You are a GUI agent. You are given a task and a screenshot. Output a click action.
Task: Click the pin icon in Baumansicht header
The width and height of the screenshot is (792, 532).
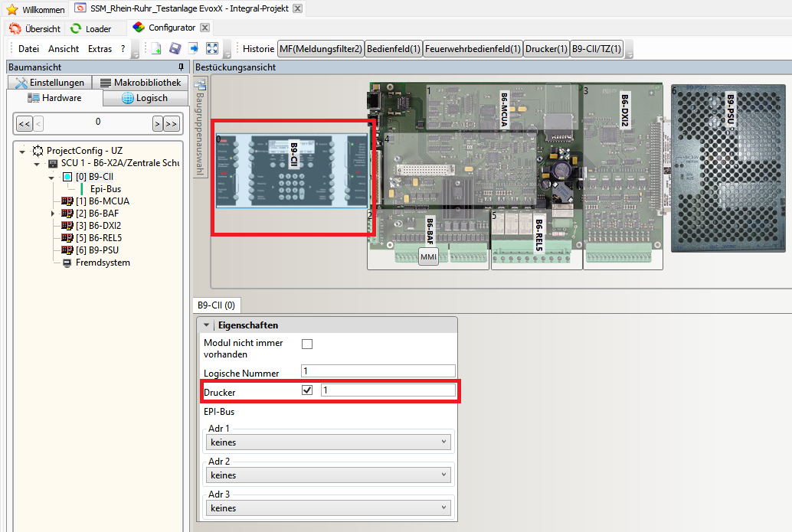pos(182,67)
